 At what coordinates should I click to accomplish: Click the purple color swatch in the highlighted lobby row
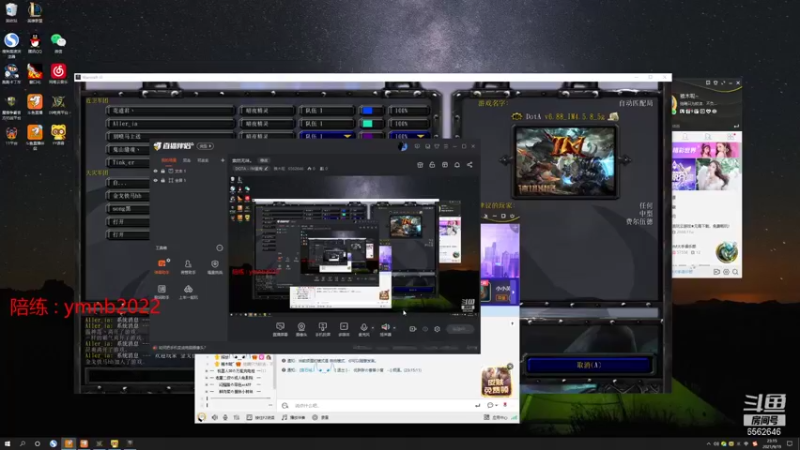coord(368,136)
